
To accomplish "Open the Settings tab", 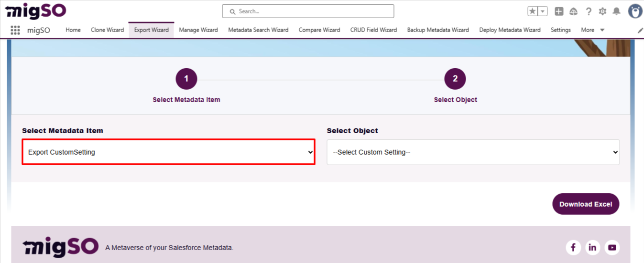I will 561,30.
